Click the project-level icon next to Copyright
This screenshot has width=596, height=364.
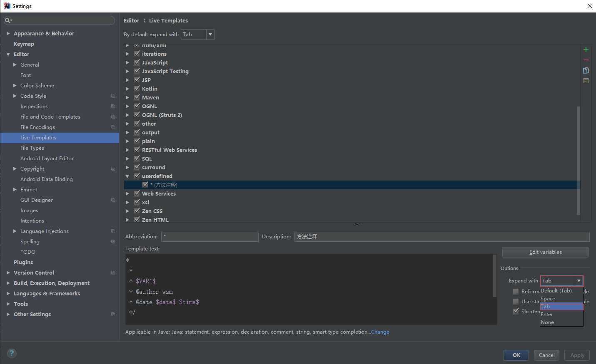pyautogui.click(x=113, y=169)
